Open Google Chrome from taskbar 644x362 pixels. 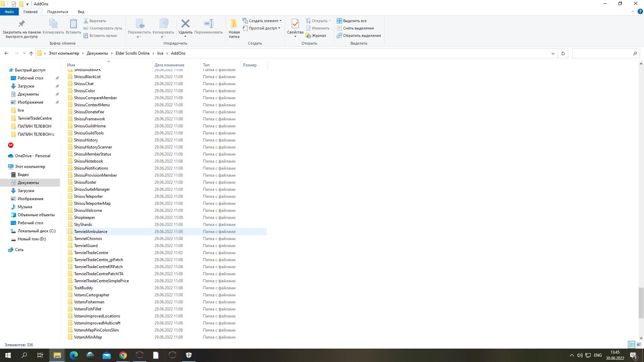[x=123, y=355]
